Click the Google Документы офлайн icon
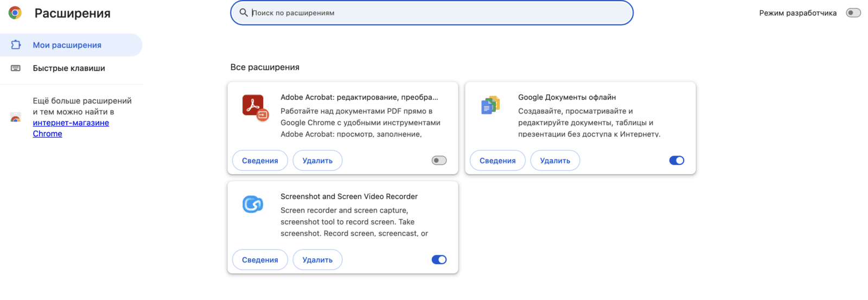Image resolution: width=868 pixels, height=300 pixels. (490, 105)
